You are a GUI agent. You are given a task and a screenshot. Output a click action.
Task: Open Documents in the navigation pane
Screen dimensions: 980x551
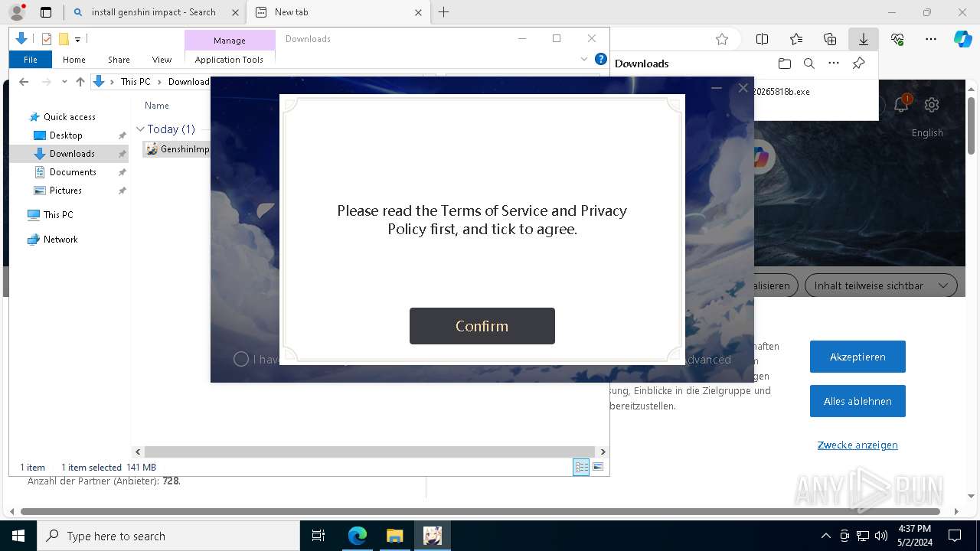tap(73, 172)
